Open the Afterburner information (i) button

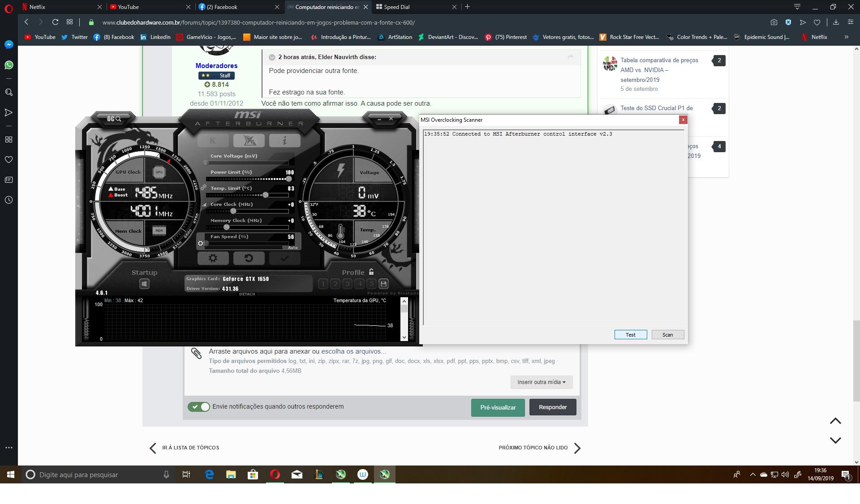point(284,141)
